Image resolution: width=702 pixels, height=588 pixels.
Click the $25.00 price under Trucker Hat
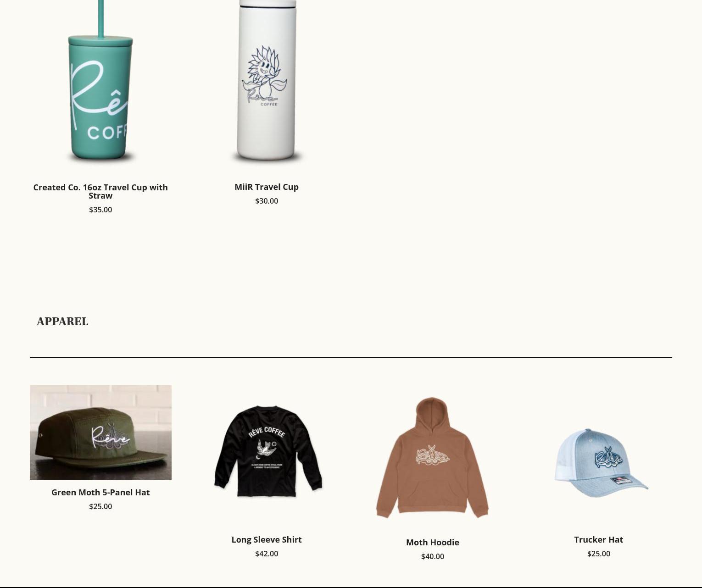599,554
